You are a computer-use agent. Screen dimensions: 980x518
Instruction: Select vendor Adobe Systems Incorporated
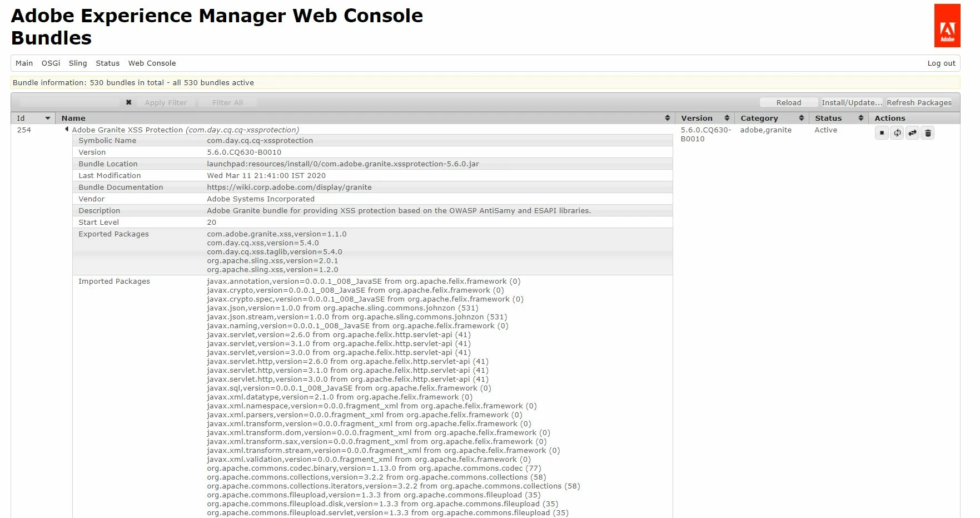(261, 199)
